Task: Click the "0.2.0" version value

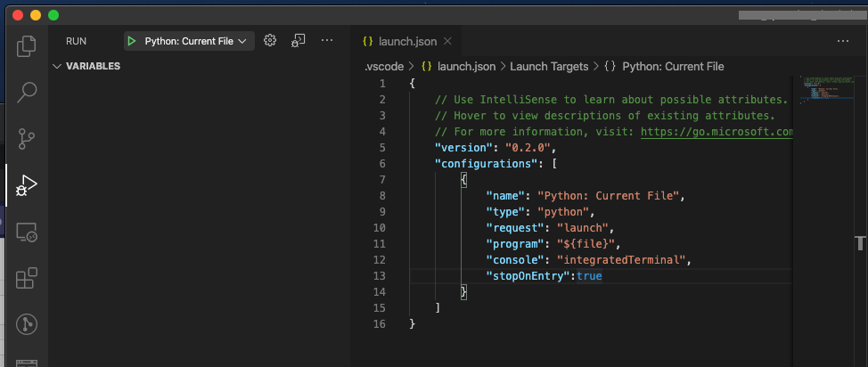Action: point(527,148)
